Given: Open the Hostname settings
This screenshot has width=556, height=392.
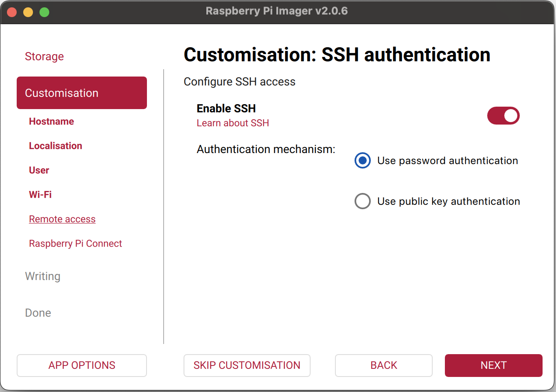Looking at the screenshot, I should (x=51, y=121).
